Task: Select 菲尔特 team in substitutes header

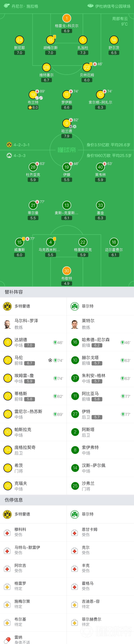Action: tap(87, 306)
